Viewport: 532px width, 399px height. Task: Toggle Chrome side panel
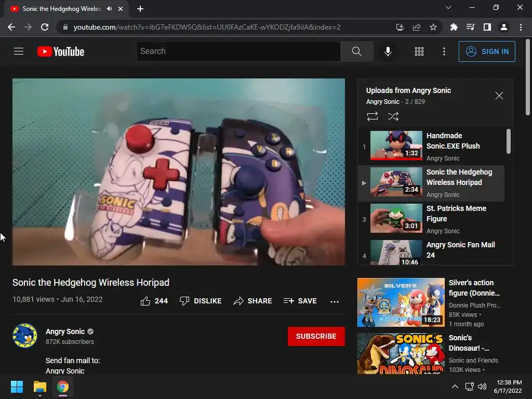pyautogui.click(x=487, y=27)
